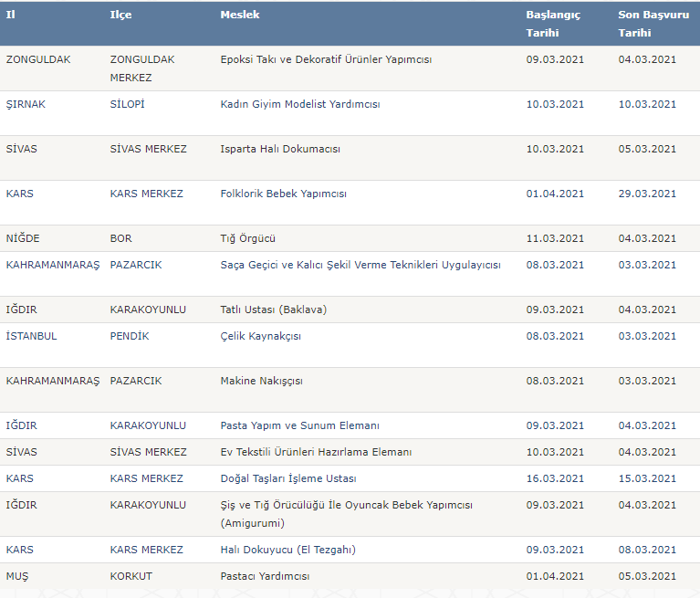Open Folklorik Bebek Yapımcısı entry

point(283,194)
